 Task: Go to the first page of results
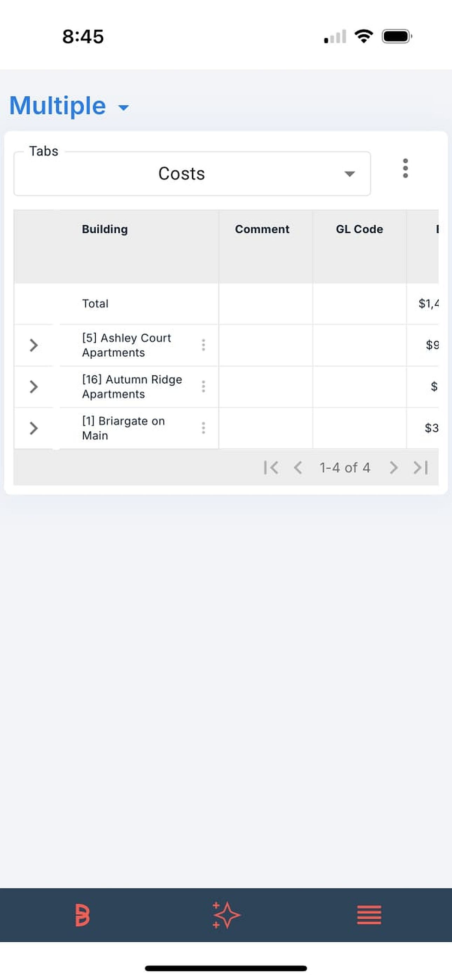pyautogui.click(x=271, y=468)
